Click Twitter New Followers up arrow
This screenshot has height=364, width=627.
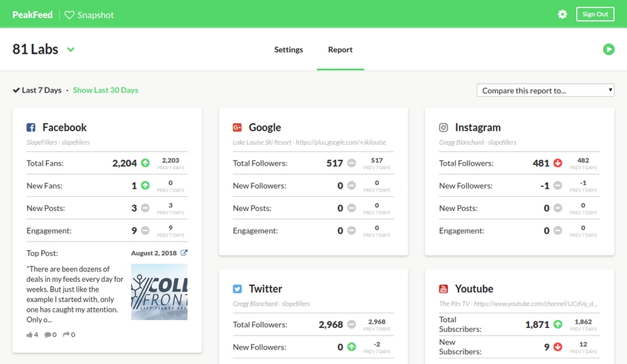[352, 347]
